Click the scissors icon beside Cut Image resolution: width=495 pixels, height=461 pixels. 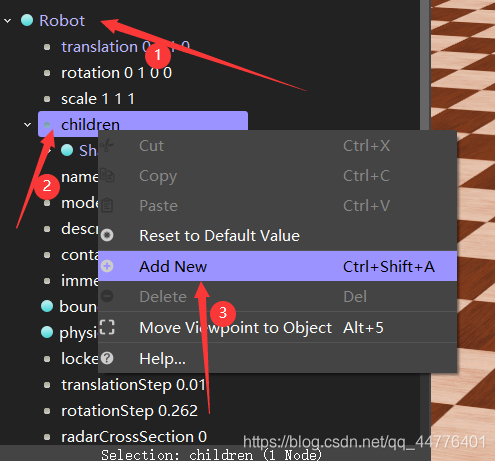click(x=107, y=146)
